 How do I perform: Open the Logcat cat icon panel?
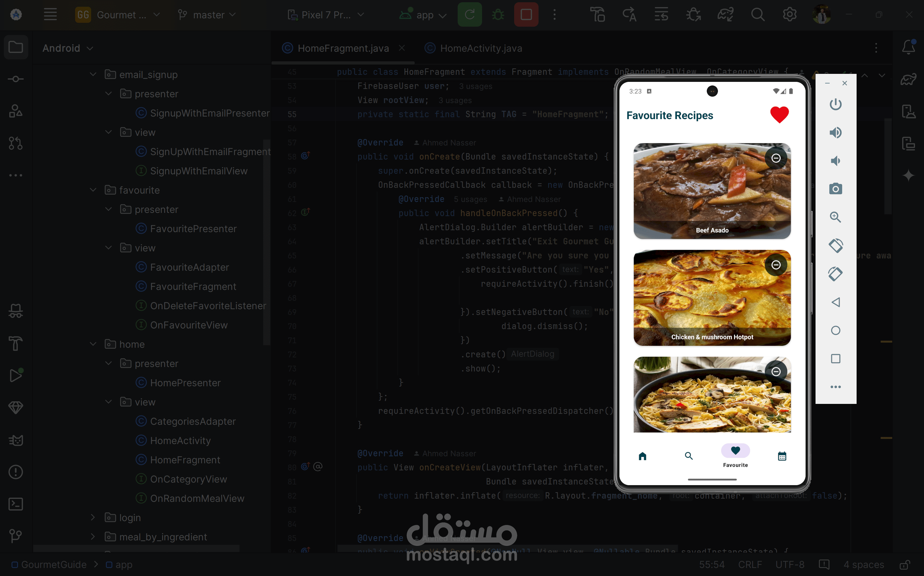[x=16, y=441]
